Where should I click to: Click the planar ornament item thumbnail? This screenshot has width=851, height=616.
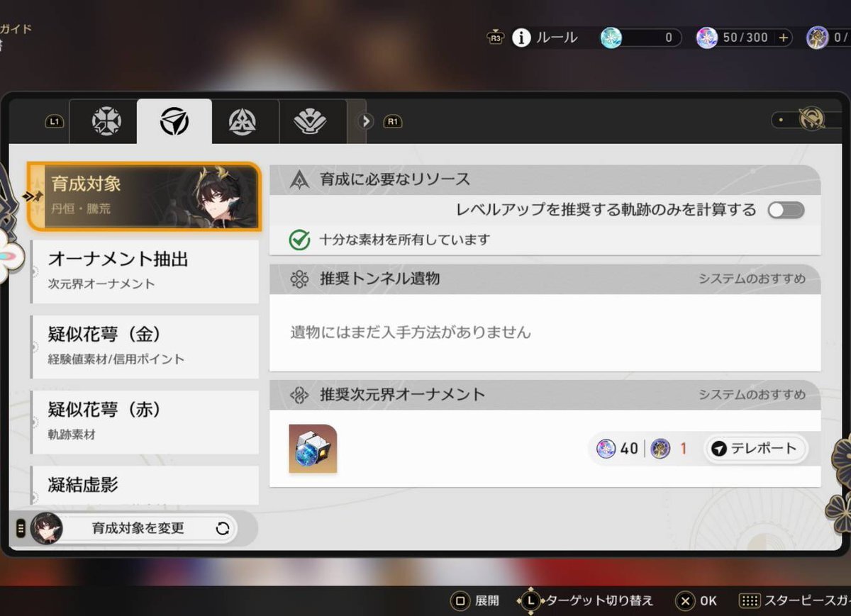coord(313,449)
